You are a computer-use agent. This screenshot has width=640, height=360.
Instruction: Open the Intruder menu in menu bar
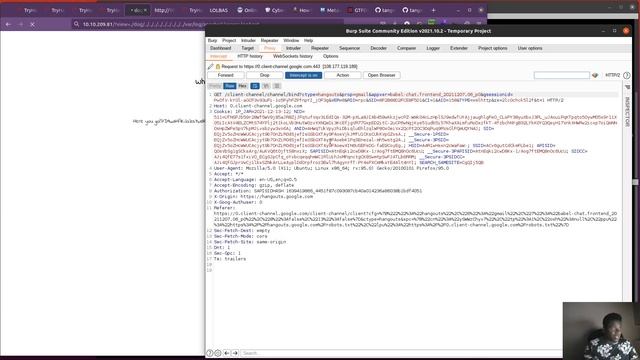248,40
